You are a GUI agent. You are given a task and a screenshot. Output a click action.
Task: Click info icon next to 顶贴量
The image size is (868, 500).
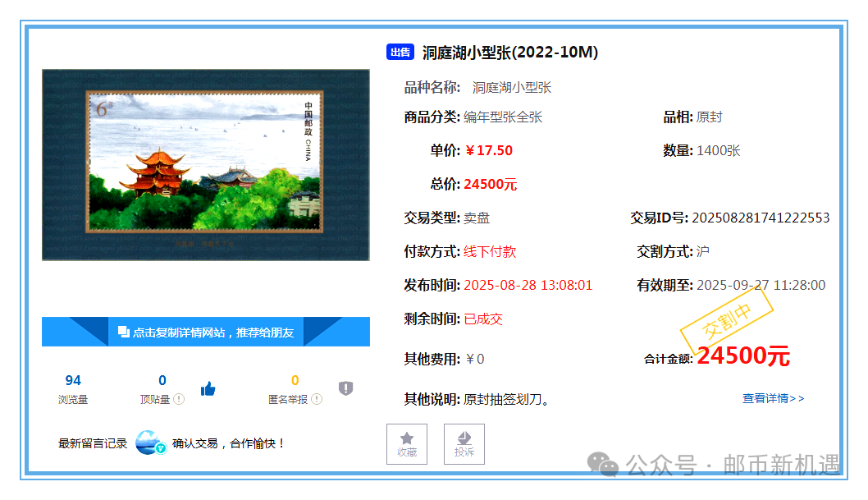point(179,399)
